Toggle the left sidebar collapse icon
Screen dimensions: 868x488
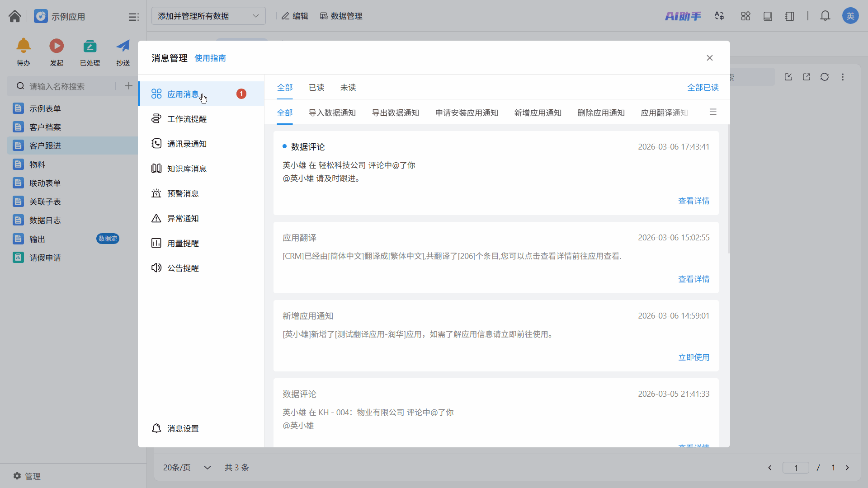pos(133,17)
